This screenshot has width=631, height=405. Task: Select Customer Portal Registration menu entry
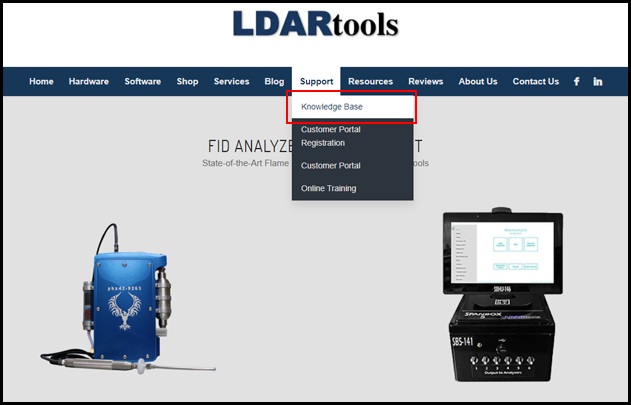[x=331, y=136]
